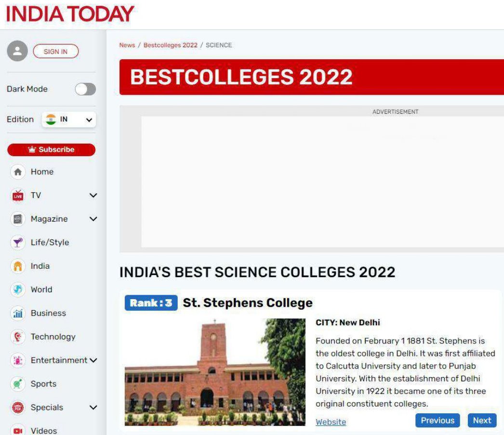Image resolution: width=504 pixels, height=435 pixels.
Task: Click the India flag icon in Edition
Action: coord(51,119)
